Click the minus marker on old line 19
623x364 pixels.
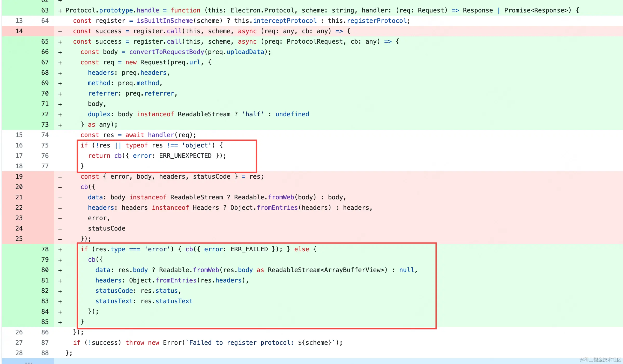tap(60, 177)
